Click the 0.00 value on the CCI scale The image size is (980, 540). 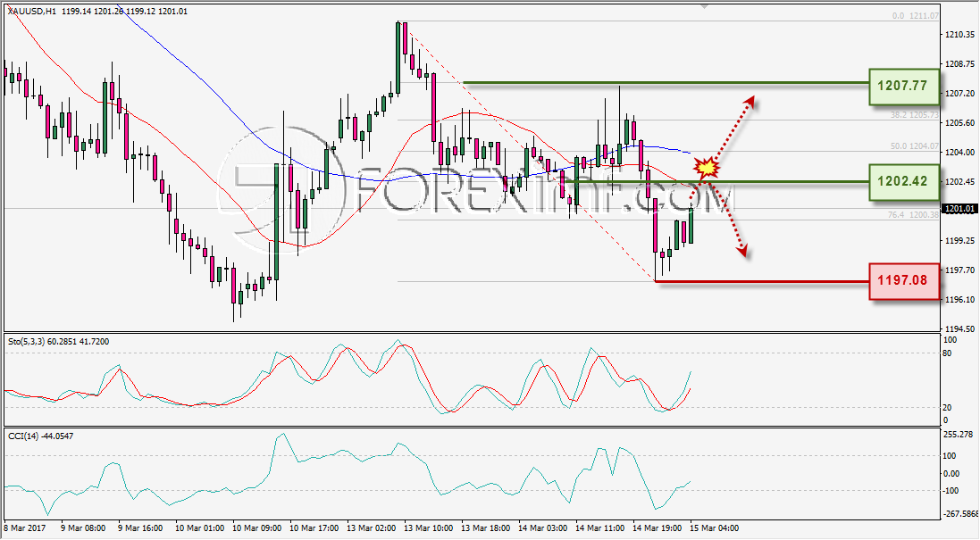coord(951,473)
